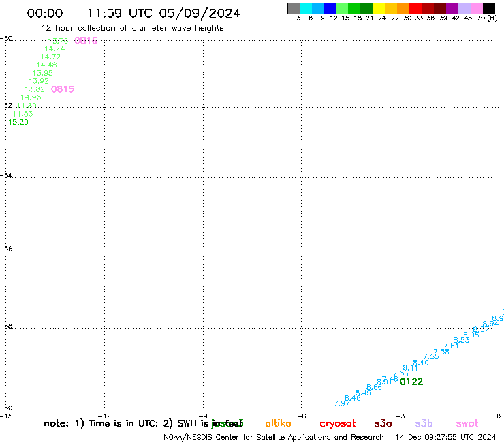Click the wave height value 13.76

[x=58, y=41]
